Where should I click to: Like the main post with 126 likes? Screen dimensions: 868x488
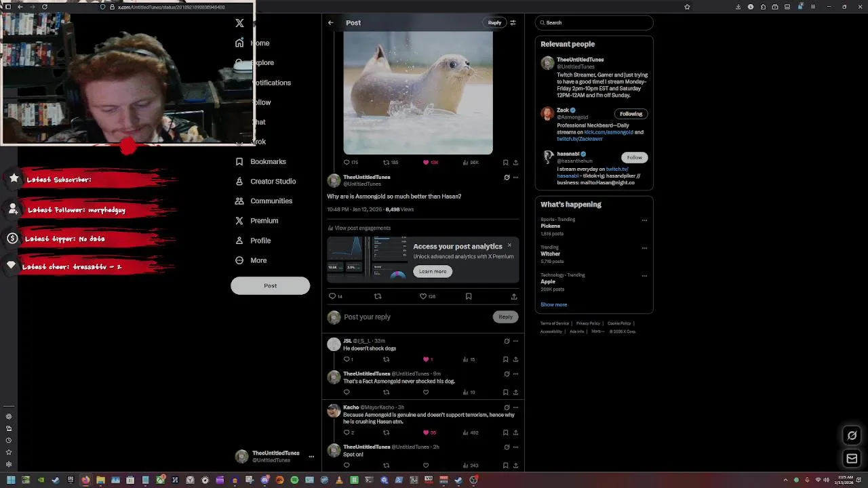(427, 296)
